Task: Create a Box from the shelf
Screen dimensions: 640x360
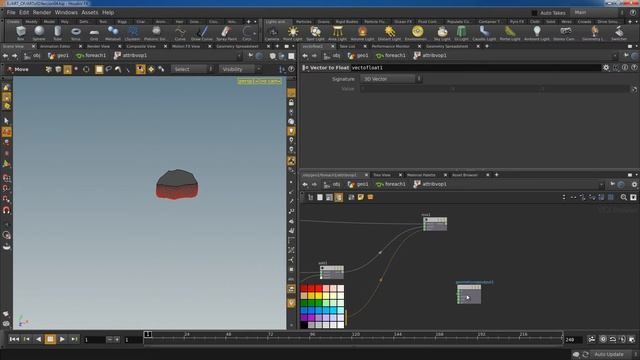Action: (x=21, y=33)
